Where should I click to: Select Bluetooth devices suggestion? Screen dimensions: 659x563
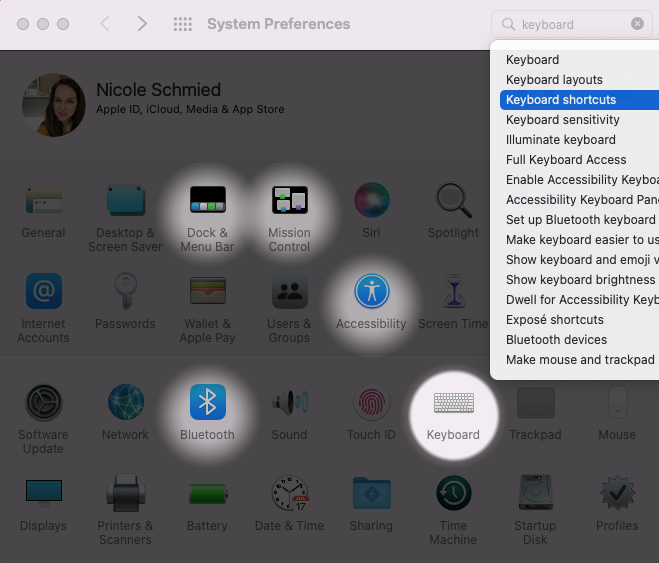tap(580, 339)
